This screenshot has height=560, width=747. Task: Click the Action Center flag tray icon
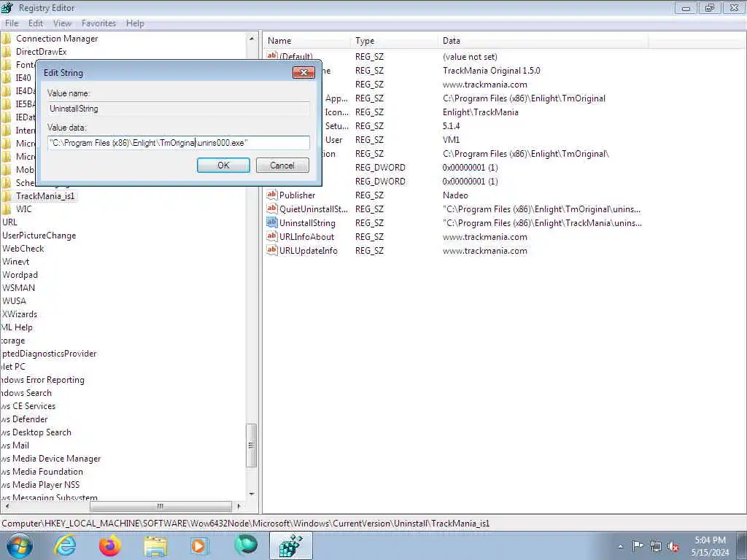pos(638,546)
